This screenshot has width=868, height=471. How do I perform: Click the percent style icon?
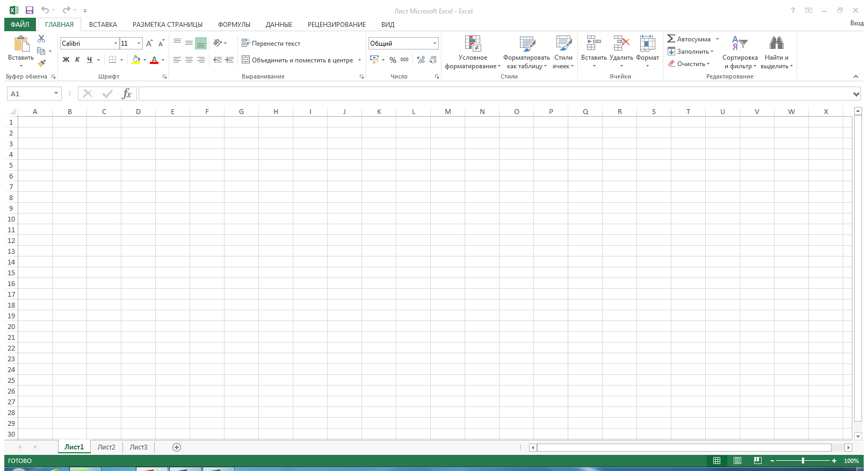pos(393,60)
